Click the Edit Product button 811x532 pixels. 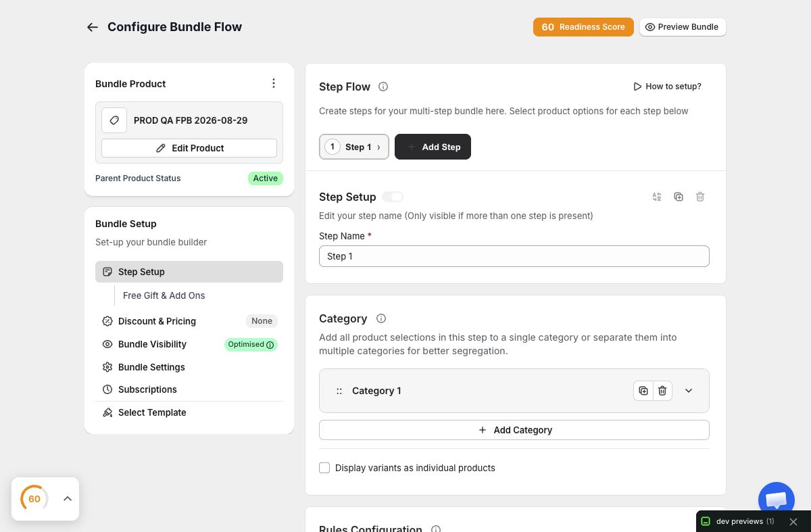point(189,148)
